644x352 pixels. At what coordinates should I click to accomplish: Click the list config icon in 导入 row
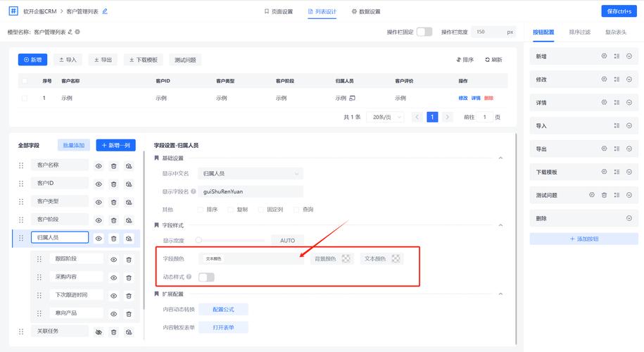pyautogui.click(x=616, y=126)
